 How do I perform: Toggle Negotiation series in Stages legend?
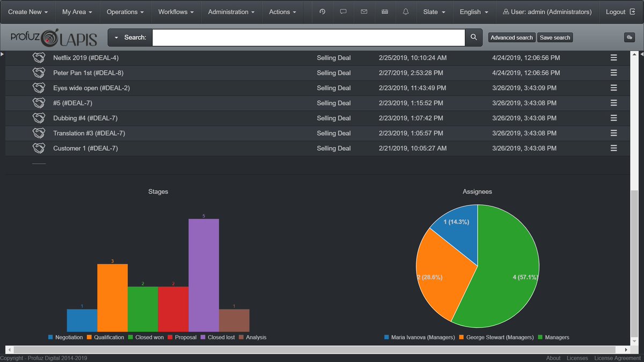(66, 337)
